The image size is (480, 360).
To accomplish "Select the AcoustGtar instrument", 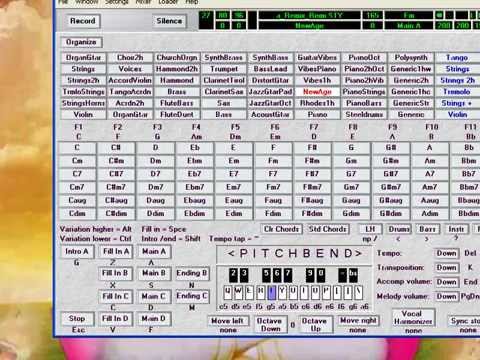I will tap(270, 114).
